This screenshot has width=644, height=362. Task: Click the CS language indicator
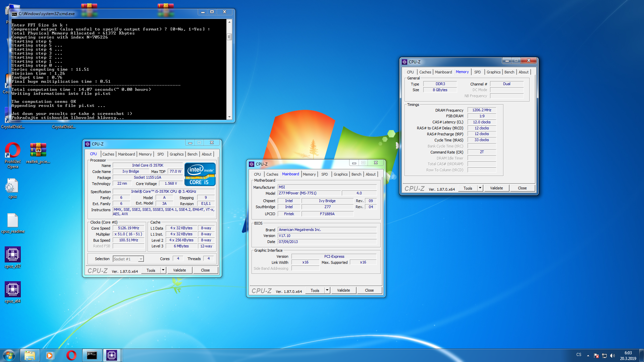click(x=579, y=355)
